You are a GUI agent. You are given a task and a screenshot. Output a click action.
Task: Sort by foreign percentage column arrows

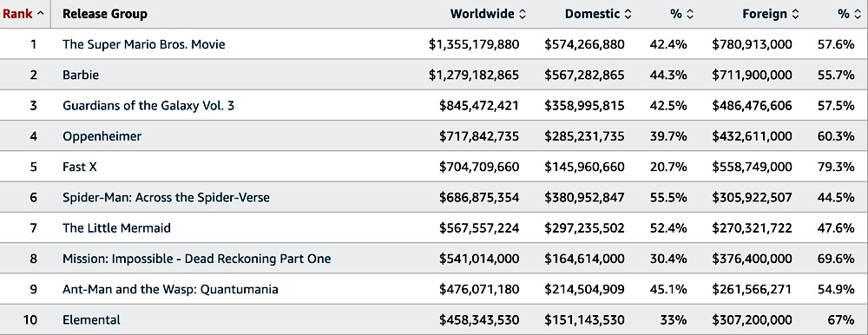(858, 15)
